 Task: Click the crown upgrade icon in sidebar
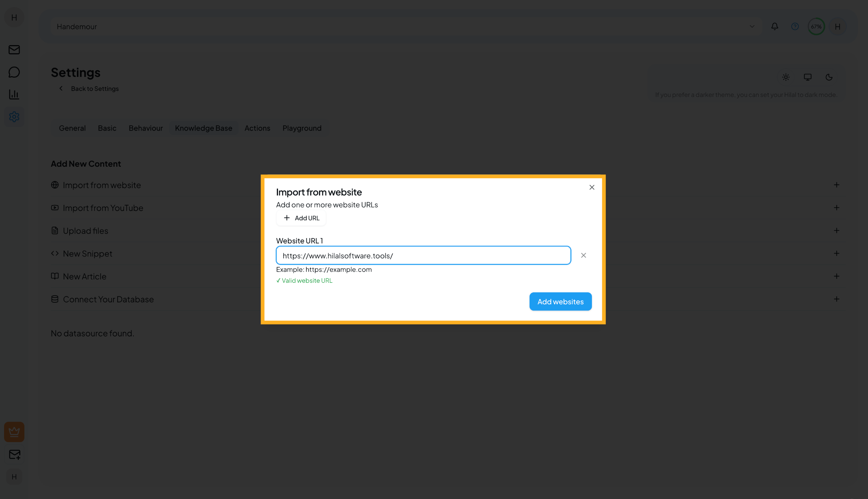click(14, 432)
